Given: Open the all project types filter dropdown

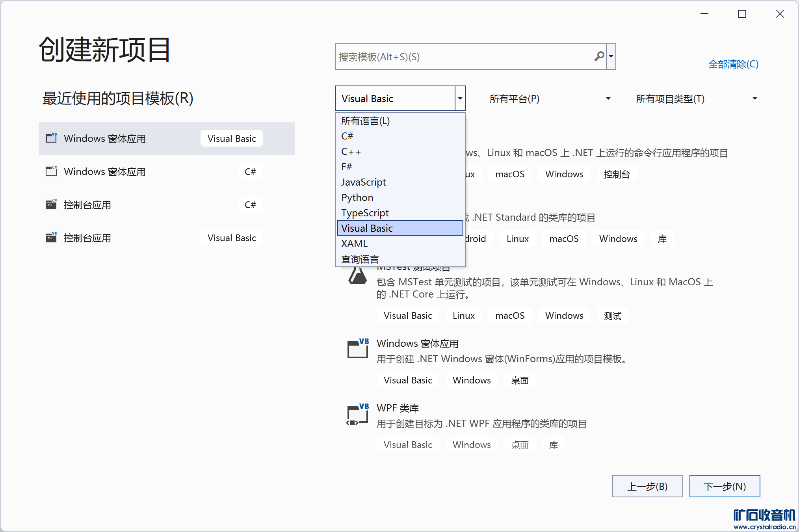Looking at the screenshot, I should (x=695, y=99).
